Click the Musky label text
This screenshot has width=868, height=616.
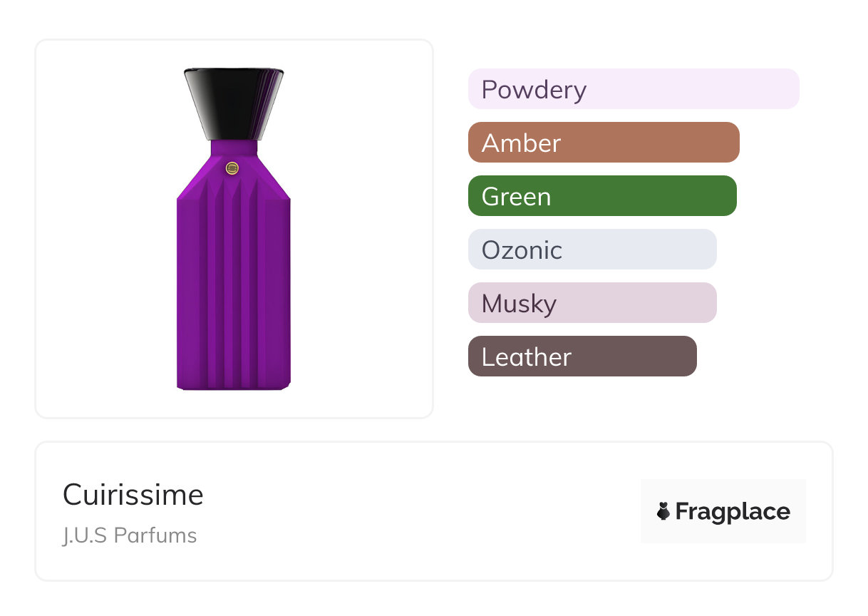519,304
